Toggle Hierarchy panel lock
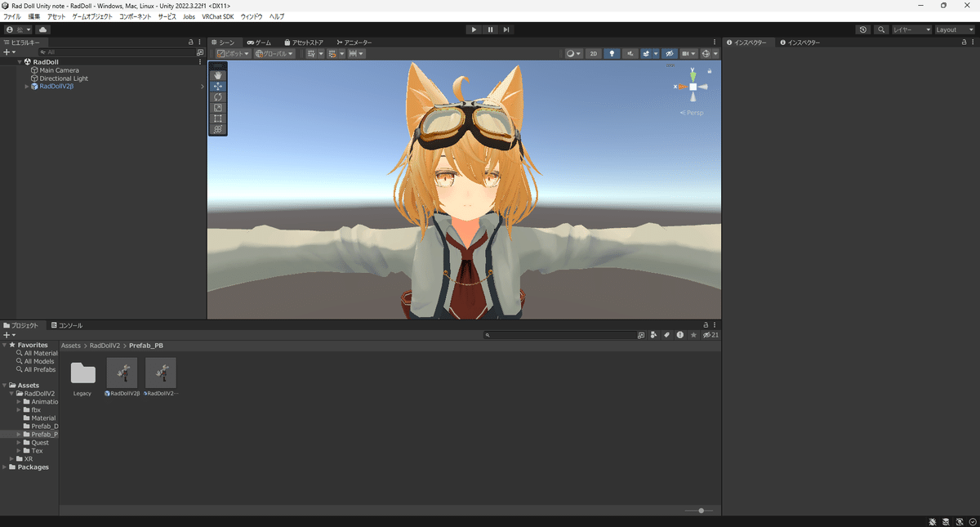 [x=191, y=42]
